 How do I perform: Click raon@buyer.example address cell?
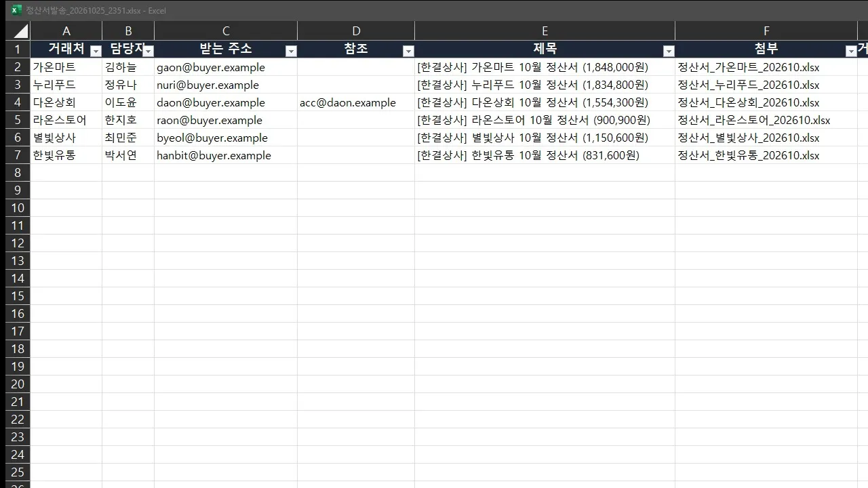[x=226, y=120]
